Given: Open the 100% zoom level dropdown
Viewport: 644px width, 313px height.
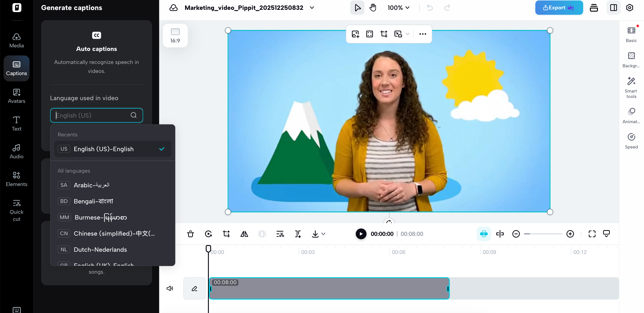Looking at the screenshot, I should click(398, 8).
